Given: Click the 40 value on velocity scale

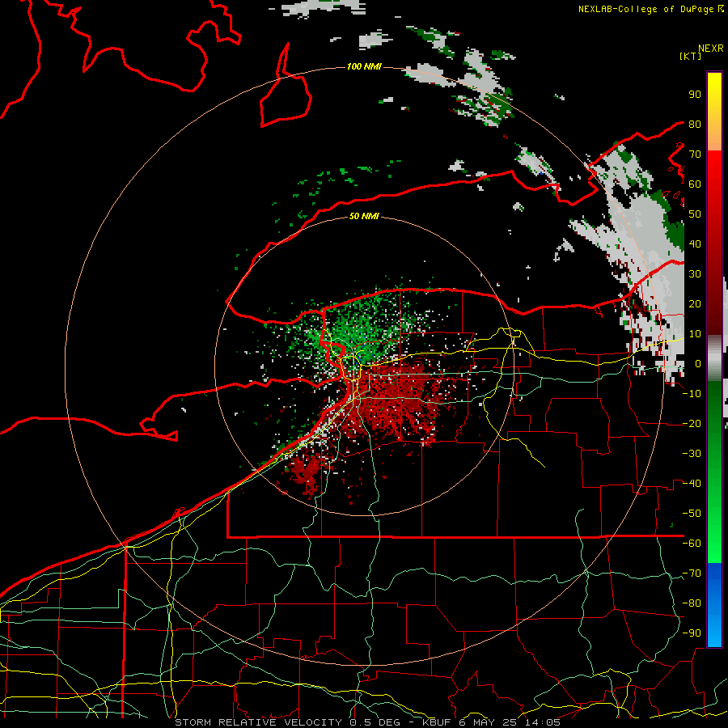Looking at the screenshot, I should click(x=695, y=244).
